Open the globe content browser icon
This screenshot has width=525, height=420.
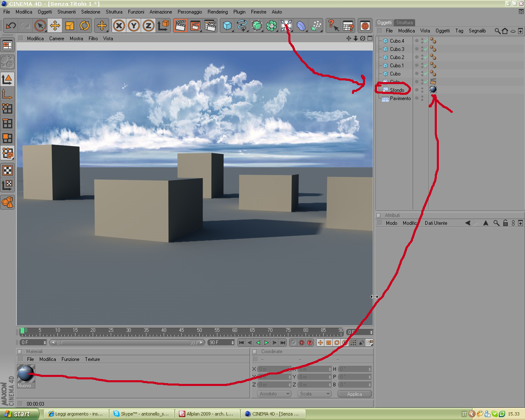tap(365, 26)
